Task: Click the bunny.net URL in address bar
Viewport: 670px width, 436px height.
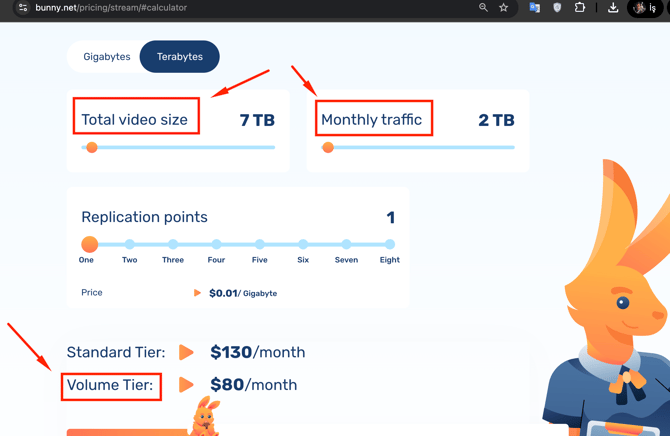Action: pyautogui.click(x=110, y=8)
